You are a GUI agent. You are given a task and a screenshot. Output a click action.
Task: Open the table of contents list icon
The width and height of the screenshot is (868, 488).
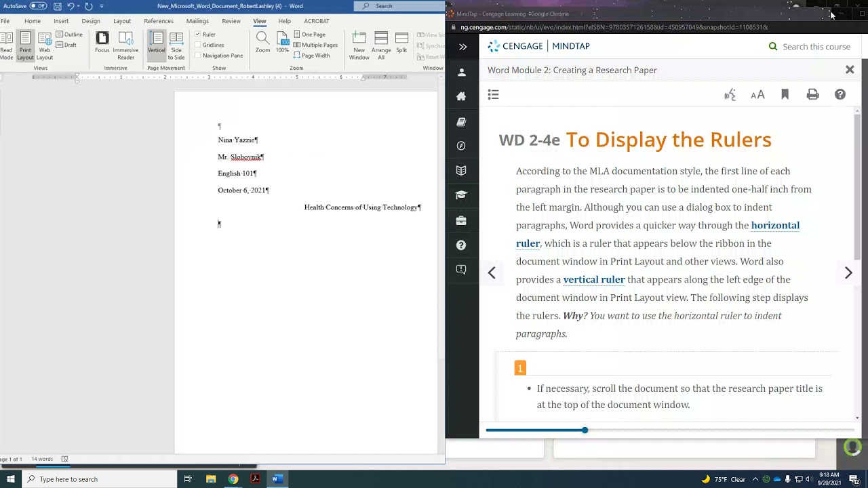pyautogui.click(x=494, y=95)
